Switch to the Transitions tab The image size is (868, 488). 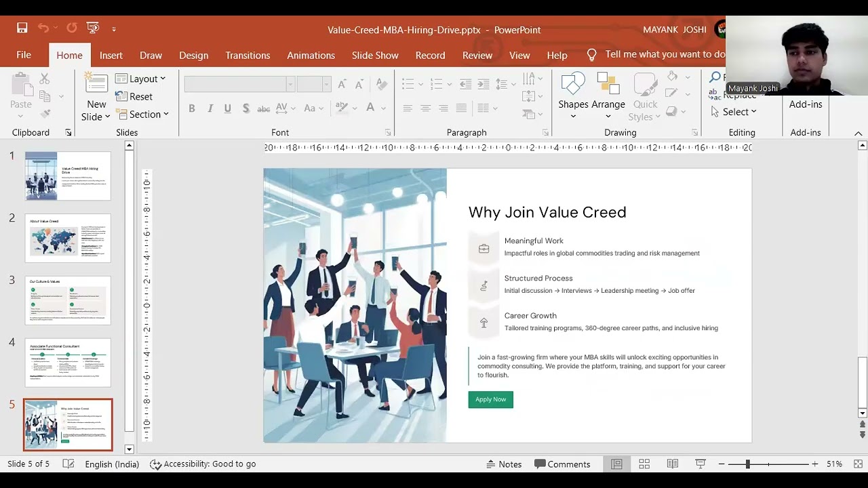pos(248,55)
